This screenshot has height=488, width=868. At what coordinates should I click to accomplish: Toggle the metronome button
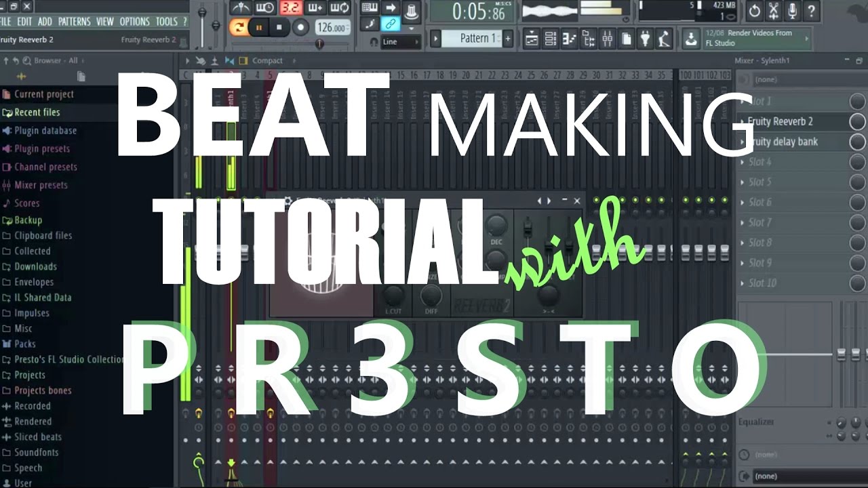241,8
